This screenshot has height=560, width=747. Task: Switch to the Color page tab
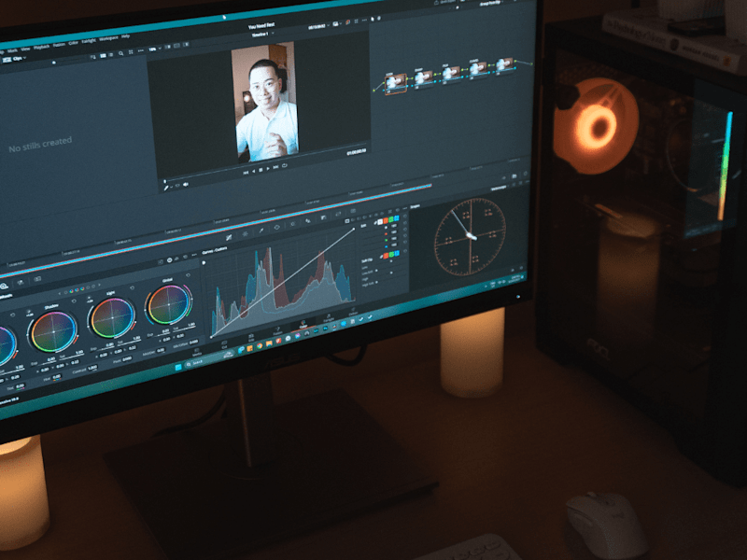[303, 325]
